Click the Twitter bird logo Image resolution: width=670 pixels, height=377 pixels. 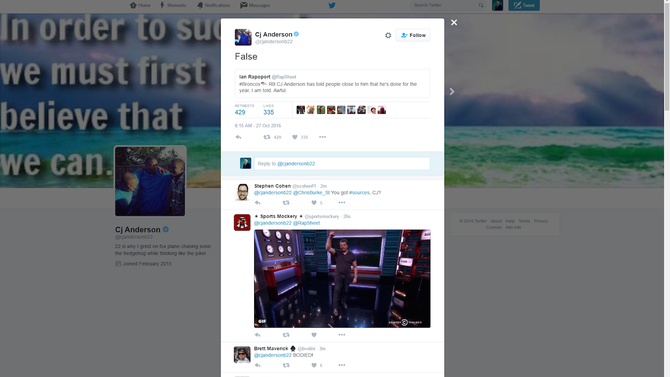332,5
